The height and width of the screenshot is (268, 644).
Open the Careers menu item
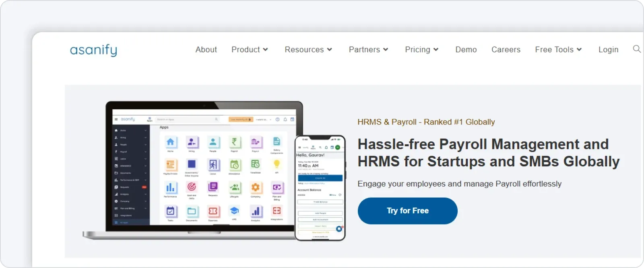click(x=506, y=49)
